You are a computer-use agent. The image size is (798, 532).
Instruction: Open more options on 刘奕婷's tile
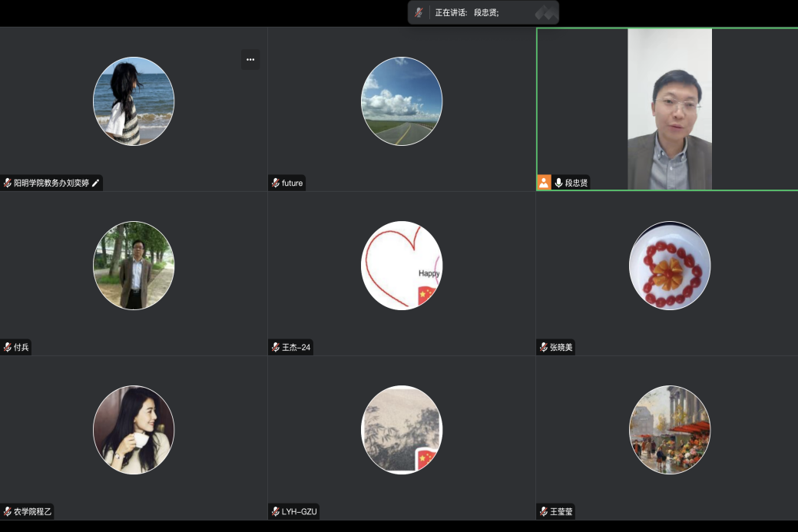(x=250, y=60)
